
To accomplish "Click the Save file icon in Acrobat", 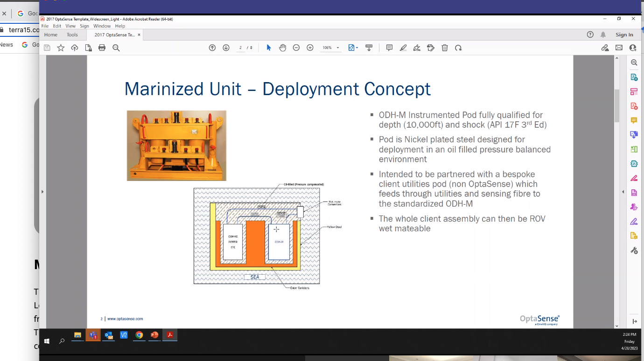I will tap(47, 48).
